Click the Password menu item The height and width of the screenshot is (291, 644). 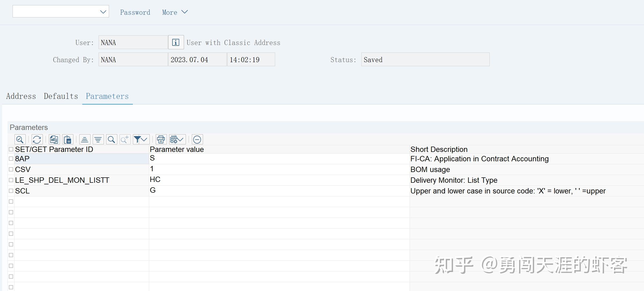pos(135,12)
